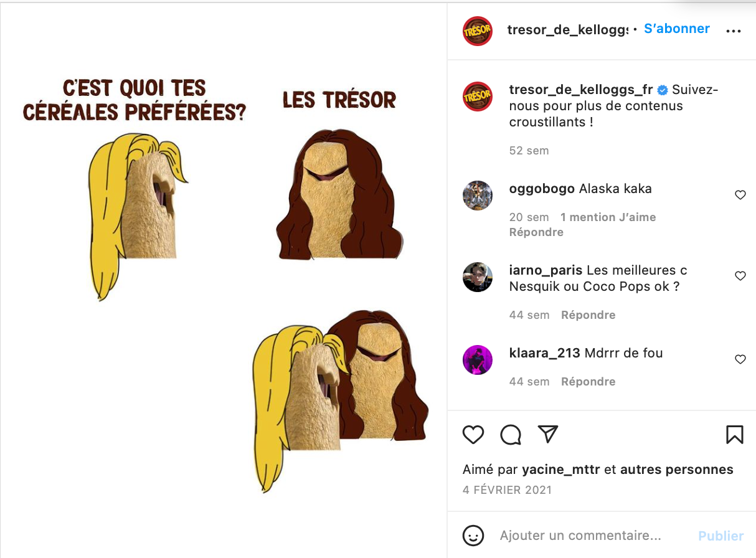Click the Trésor profile logo in header
This screenshot has height=558, width=756.
(478, 31)
